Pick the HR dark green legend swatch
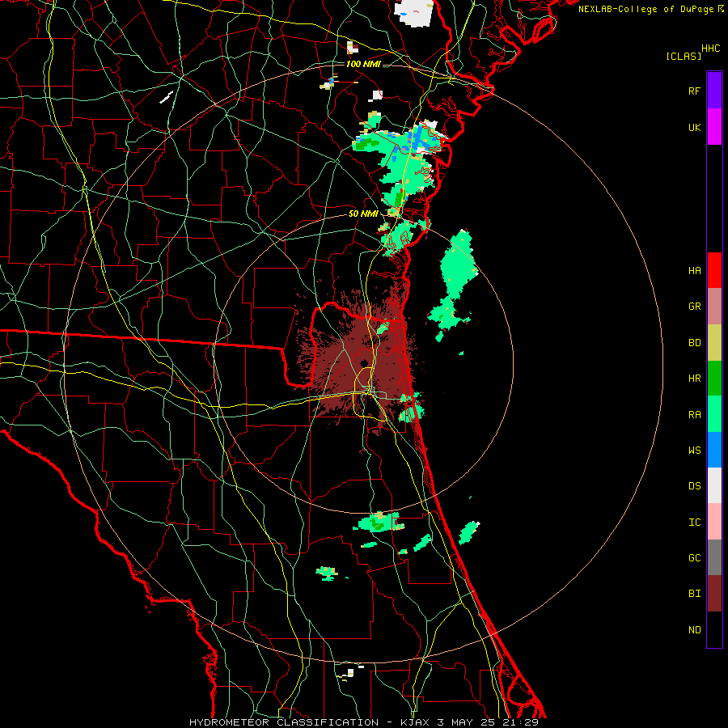728x728 pixels. click(714, 379)
